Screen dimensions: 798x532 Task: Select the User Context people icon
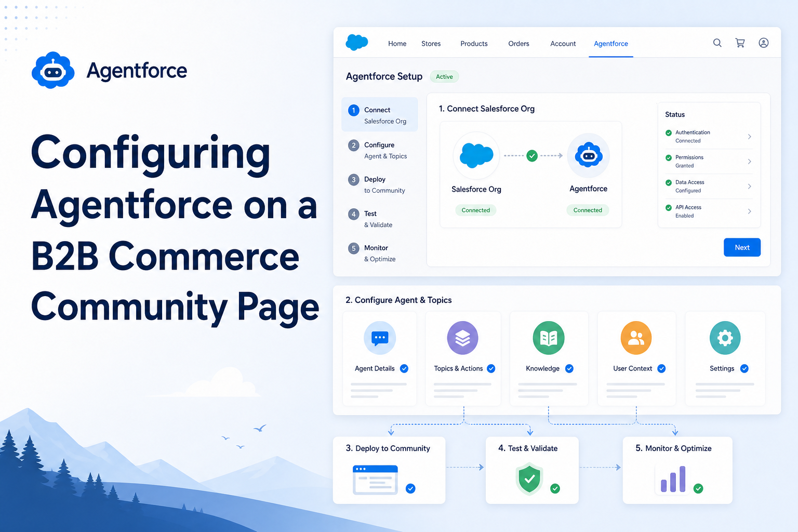pyautogui.click(x=636, y=338)
